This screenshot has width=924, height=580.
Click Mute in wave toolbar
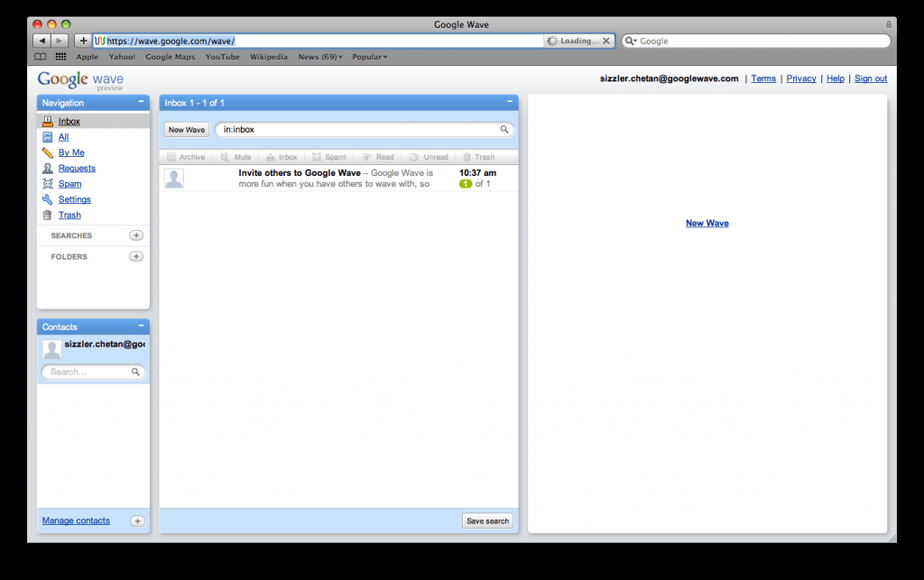click(x=236, y=157)
